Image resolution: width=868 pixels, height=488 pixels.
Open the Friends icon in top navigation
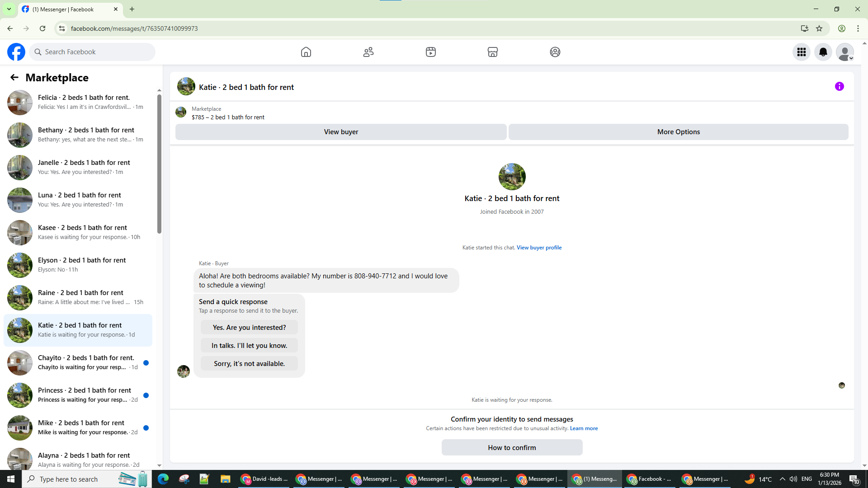(x=368, y=52)
